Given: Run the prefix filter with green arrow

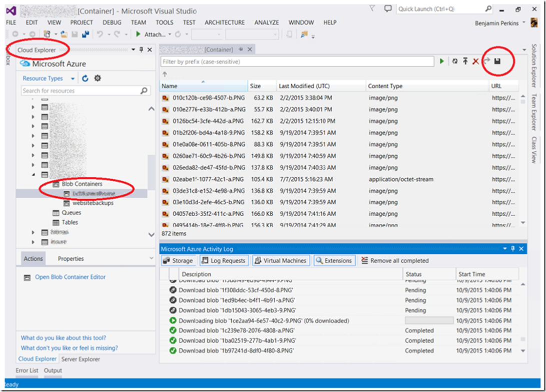Looking at the screenshot, I should click(x=442, y=61).
